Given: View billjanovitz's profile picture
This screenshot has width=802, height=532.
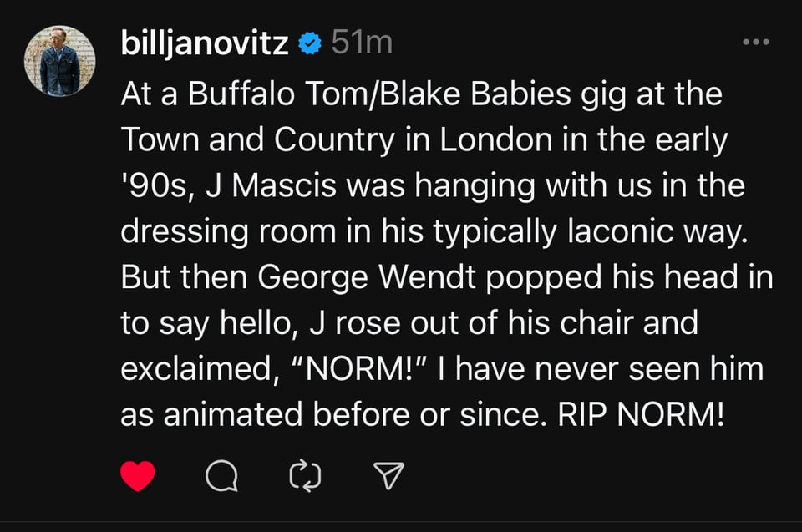Looking at the screenshot, I should tap(60, 60).
